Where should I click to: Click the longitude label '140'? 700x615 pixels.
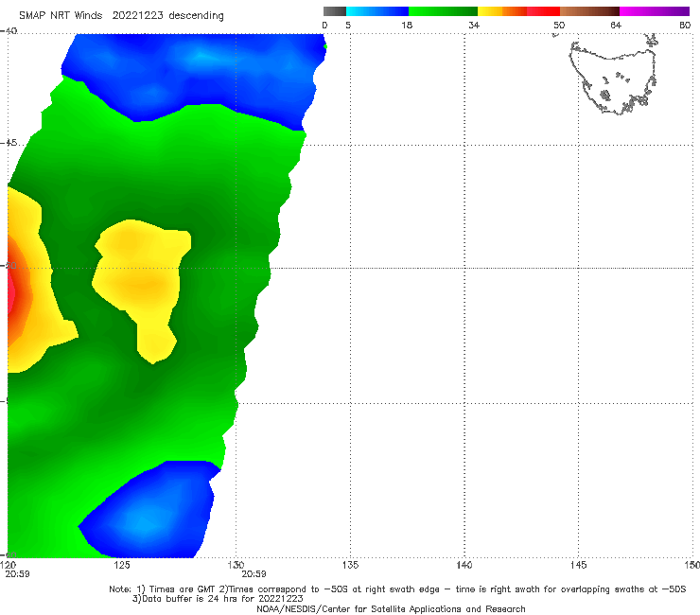click(464, 565)
